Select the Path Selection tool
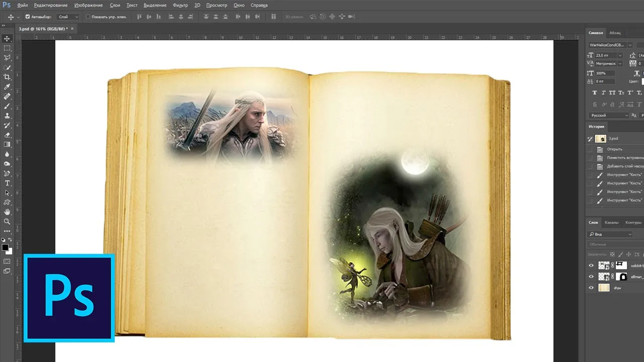This screenshot has height=362, width=644. pyautogui.click(x=7, y=193)
